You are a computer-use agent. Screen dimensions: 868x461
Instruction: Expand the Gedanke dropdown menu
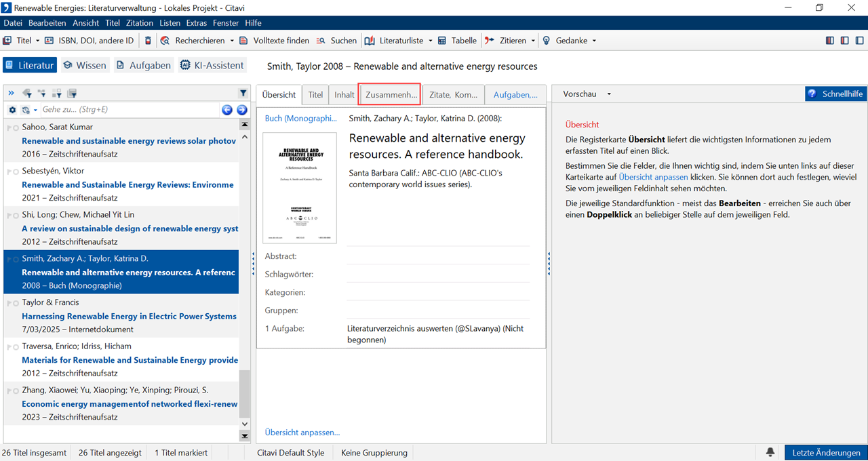pyautogui.click(x=594, y=41)
